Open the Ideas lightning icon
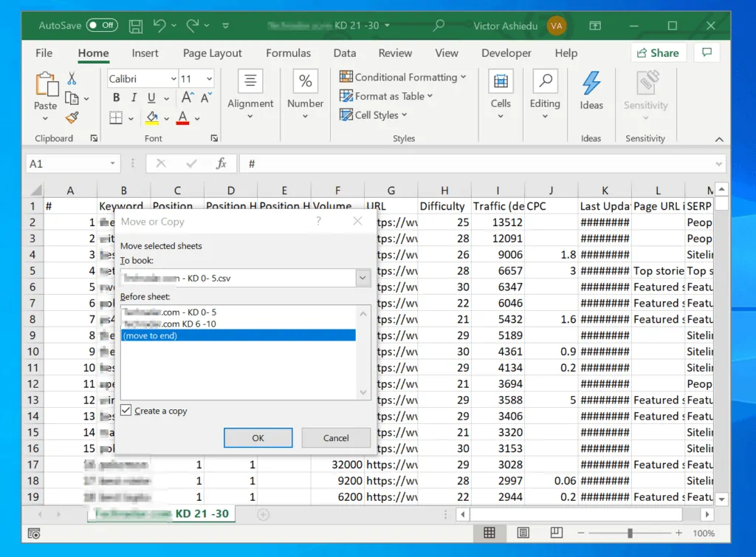 (x=591, y=84)
